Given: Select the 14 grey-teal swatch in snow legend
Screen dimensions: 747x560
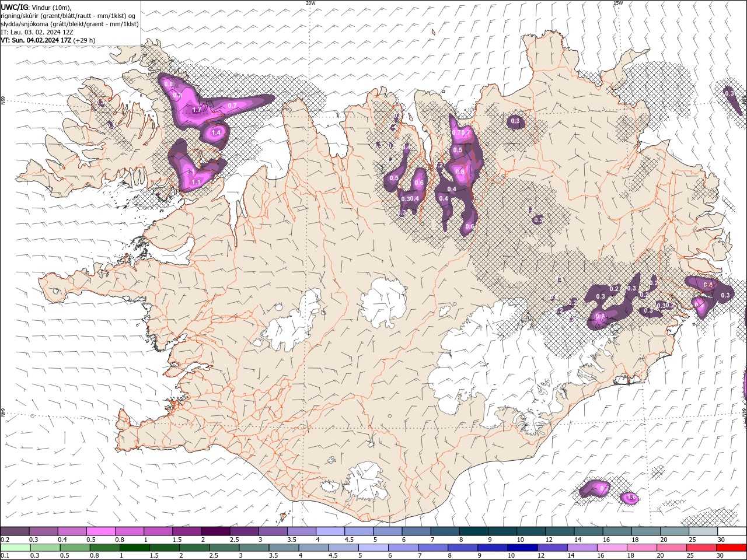Looking at the screenshot, I should pyautogui.click(x=588, y=531).
